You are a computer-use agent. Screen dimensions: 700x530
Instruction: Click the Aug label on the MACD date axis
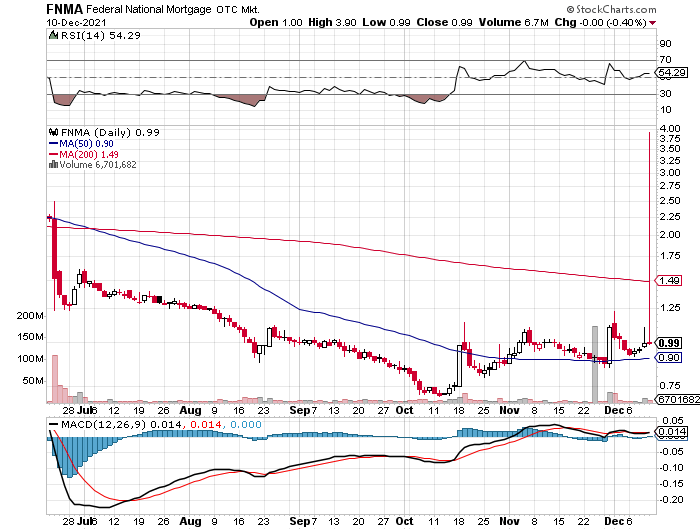(191, 522)
